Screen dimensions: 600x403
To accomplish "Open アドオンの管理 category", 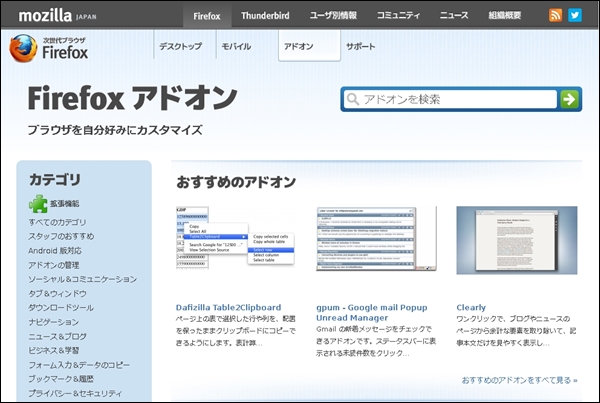I will 54,265.
